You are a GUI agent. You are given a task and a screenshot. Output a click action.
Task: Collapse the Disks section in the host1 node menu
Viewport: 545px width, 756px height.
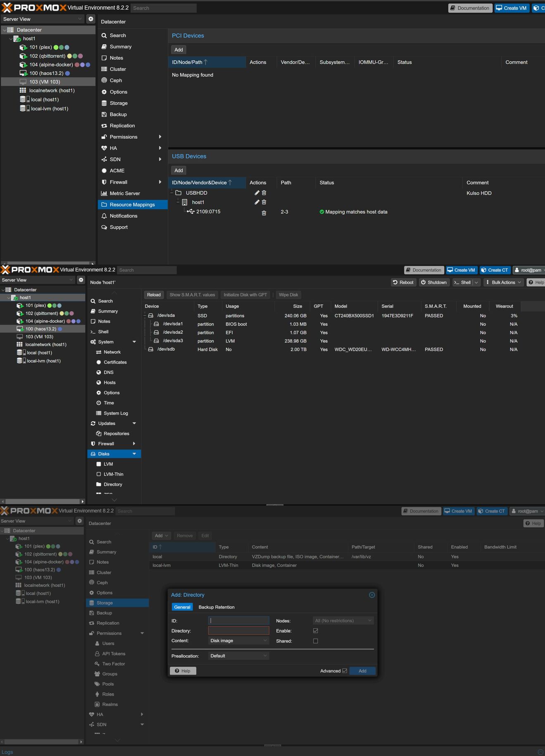coord(134,454)
